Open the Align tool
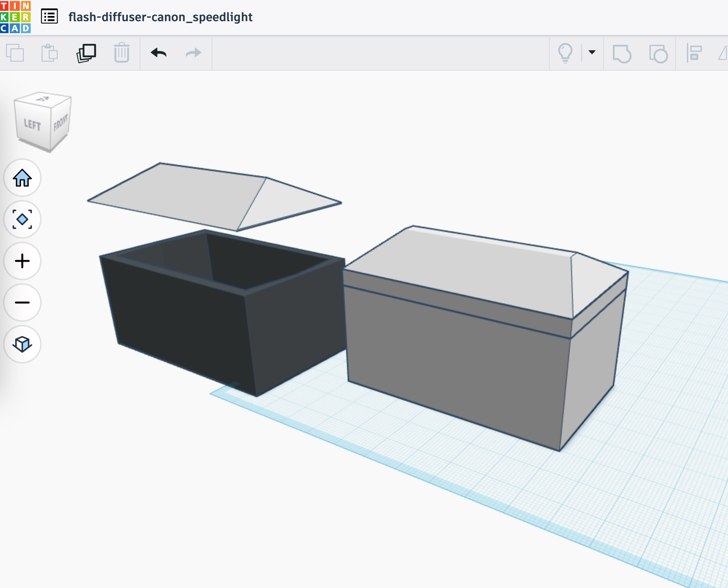The width and height of the screenshot is (728, 588). (x=694, y=53)
